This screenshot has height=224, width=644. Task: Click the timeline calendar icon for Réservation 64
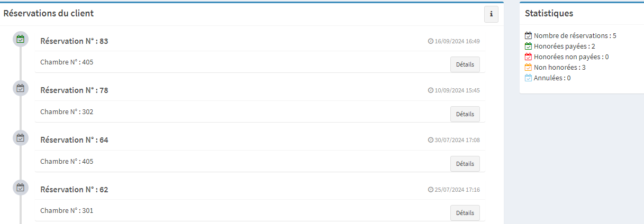coord(20,138)
